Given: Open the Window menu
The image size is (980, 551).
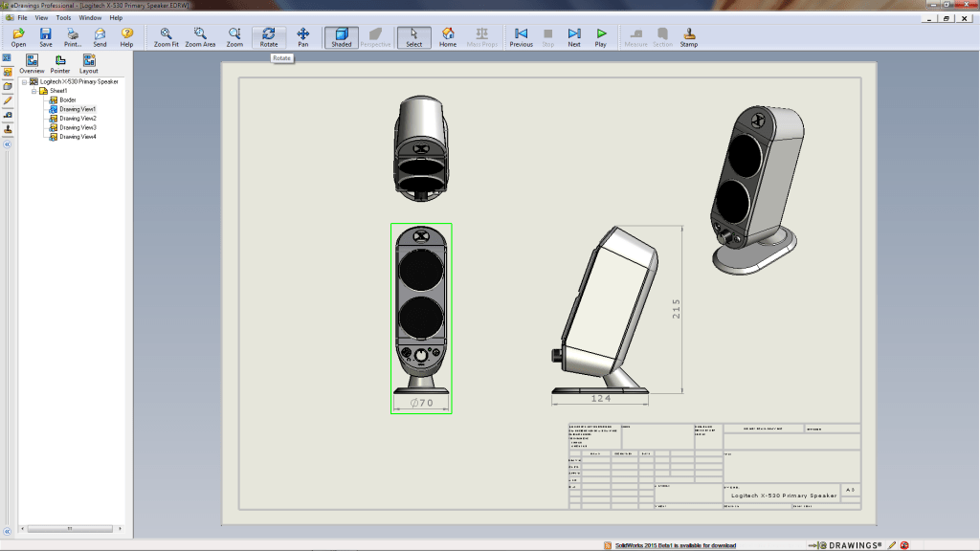Looking at the screenshot, I should click(90, 17).
